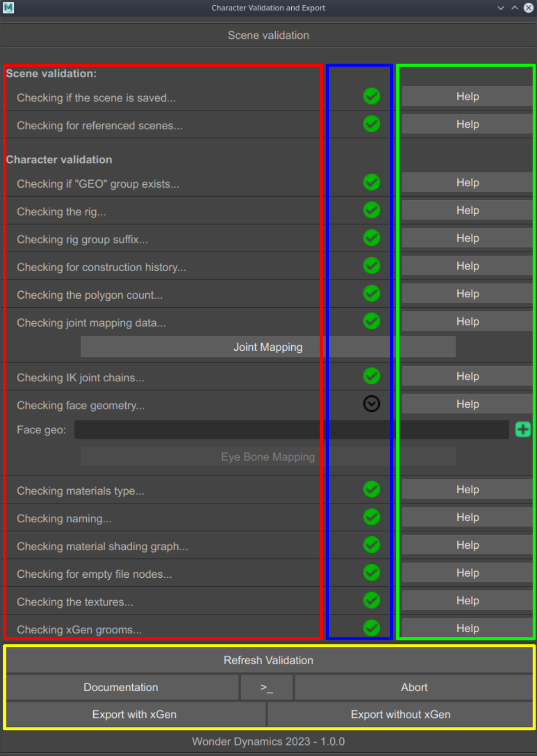Open Help for rig group suffix
This screenshot has height=756, width=537.
click(467, 238)
